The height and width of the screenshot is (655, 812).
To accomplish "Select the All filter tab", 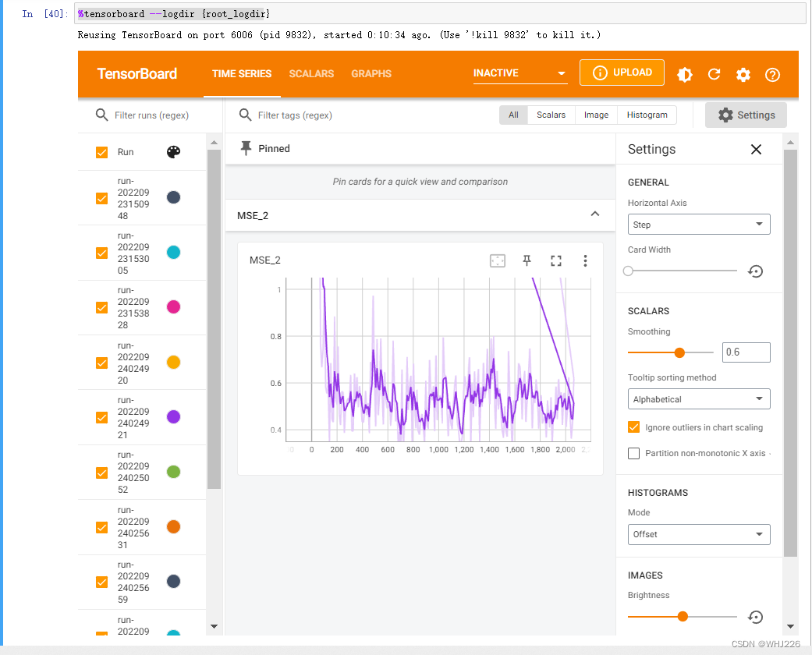I will click(513, 115).
